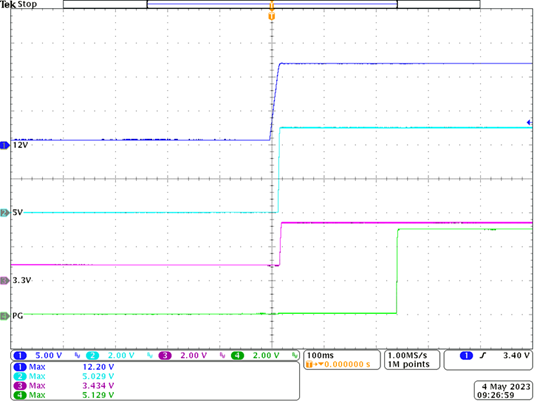Click the channel 4 ground marker labeled PG
Screen dimensions: 534x401
coord(5,316)
